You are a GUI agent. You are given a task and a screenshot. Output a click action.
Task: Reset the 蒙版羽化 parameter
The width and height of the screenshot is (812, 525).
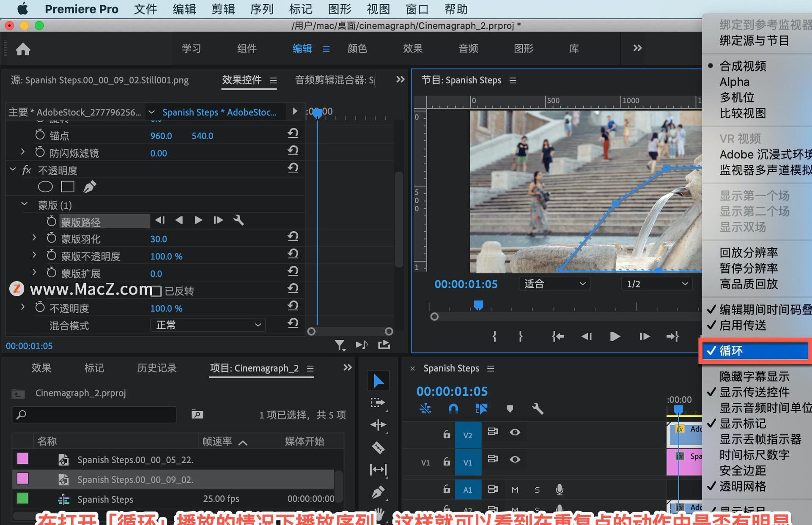tap(293, 237)
